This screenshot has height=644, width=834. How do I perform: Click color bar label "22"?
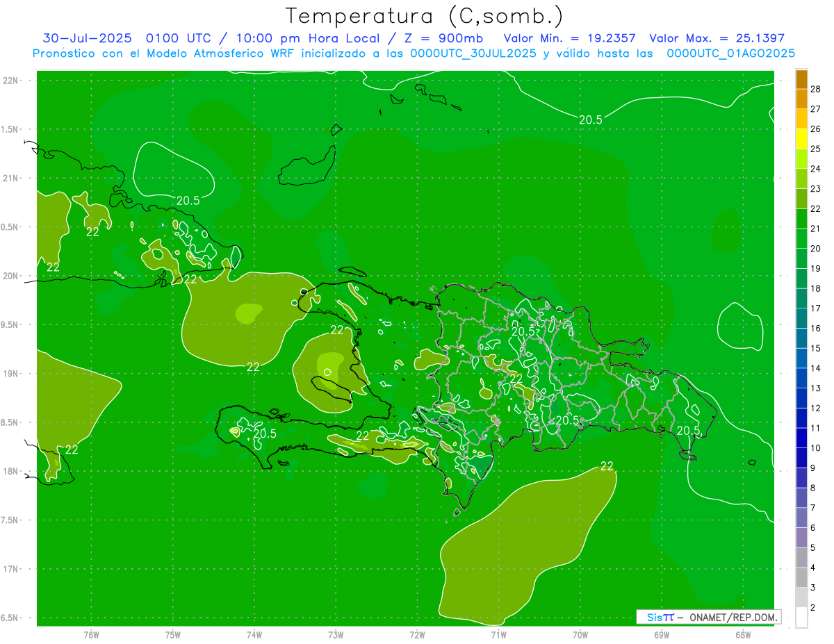(816, 208)
